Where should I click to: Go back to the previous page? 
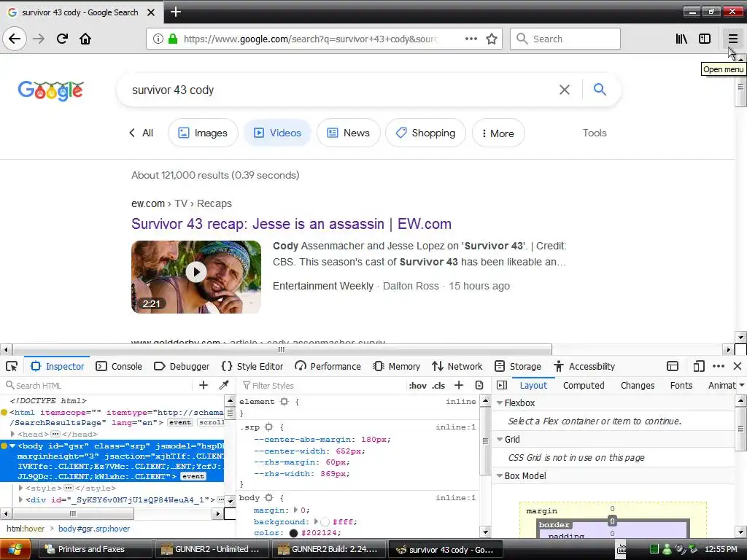[x=15, y=39]
